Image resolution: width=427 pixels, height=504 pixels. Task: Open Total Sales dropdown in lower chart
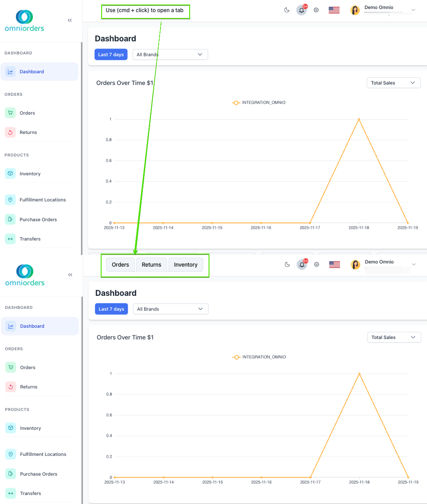pyautogui.click(x=394, y=337)
